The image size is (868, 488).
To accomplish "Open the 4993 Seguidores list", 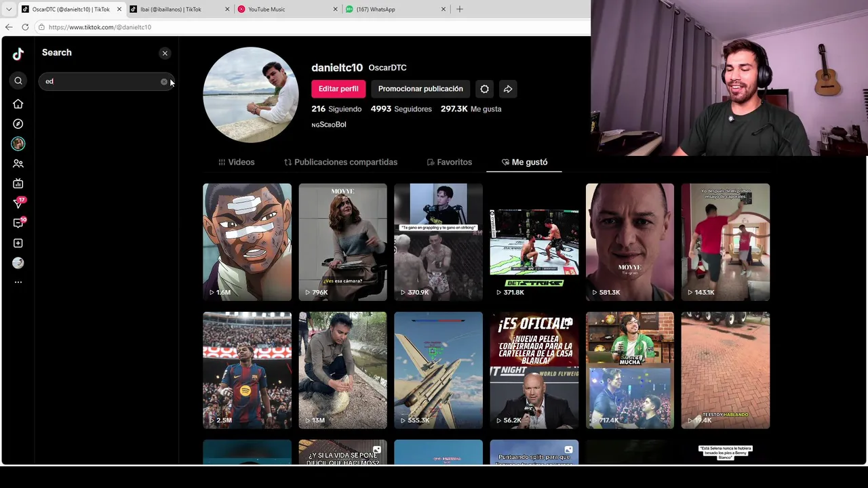I will [401, 109].
